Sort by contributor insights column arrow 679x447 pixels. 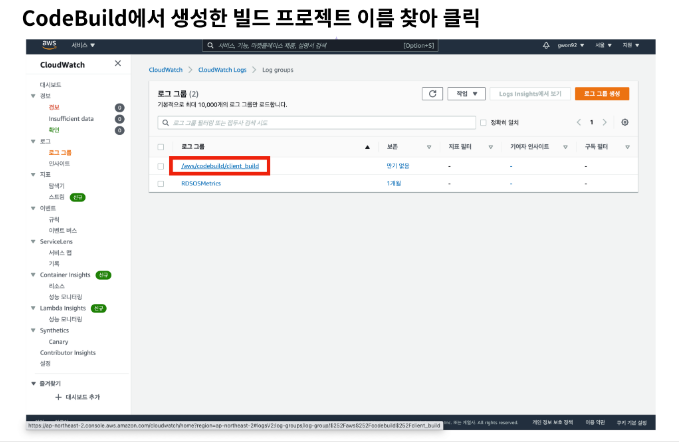(565, 147)
